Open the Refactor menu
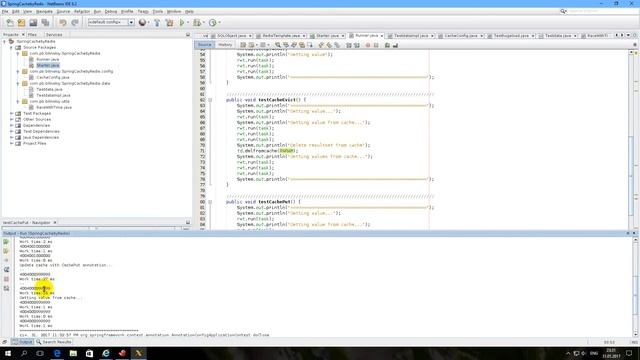640x360 pixels. (x=82, y=11)
